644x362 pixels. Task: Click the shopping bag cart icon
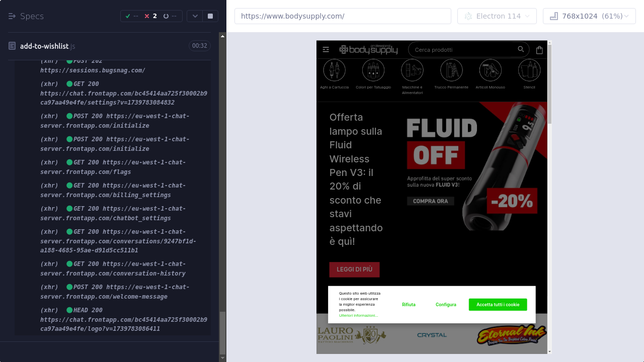coord(539,50)
